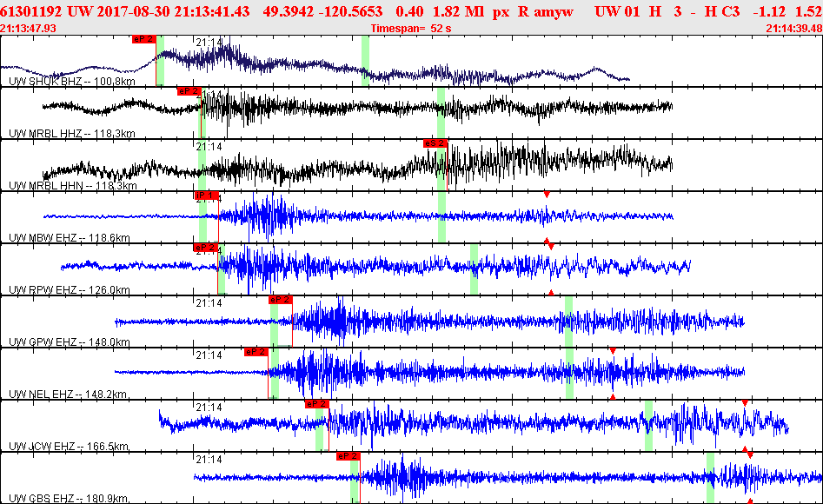Click the Timespan= 52 s label
Viewport: 823px width, 504px height.
click(411, 29)
